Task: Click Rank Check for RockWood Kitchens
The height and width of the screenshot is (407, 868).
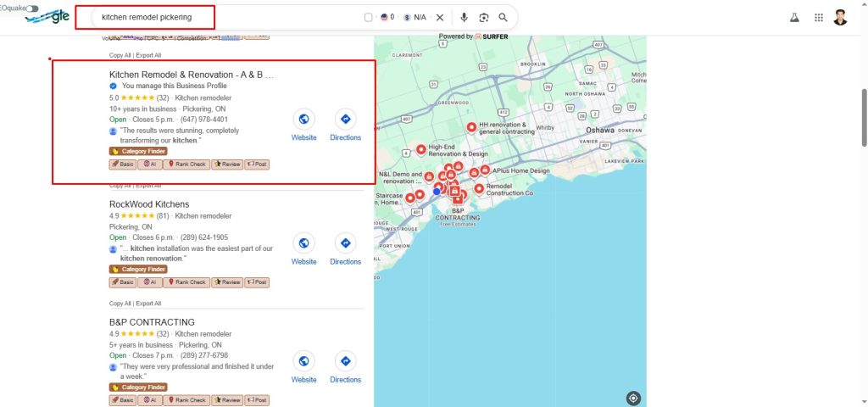Action: click(186, 282)
